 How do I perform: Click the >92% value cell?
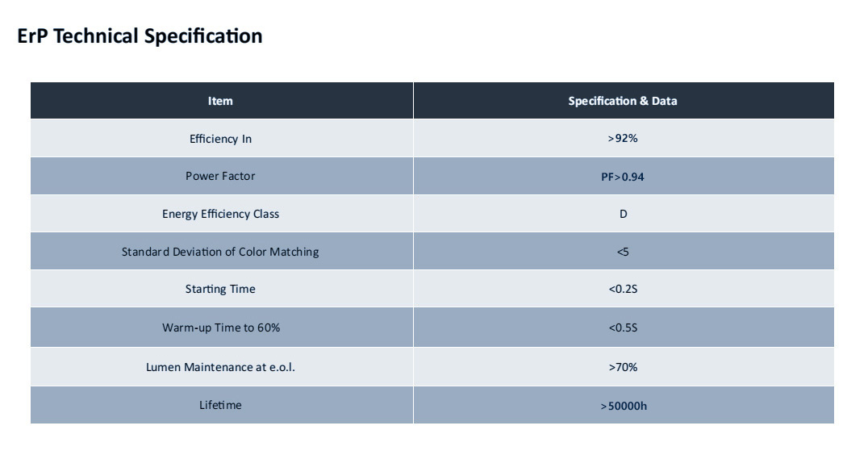(623, 139)
